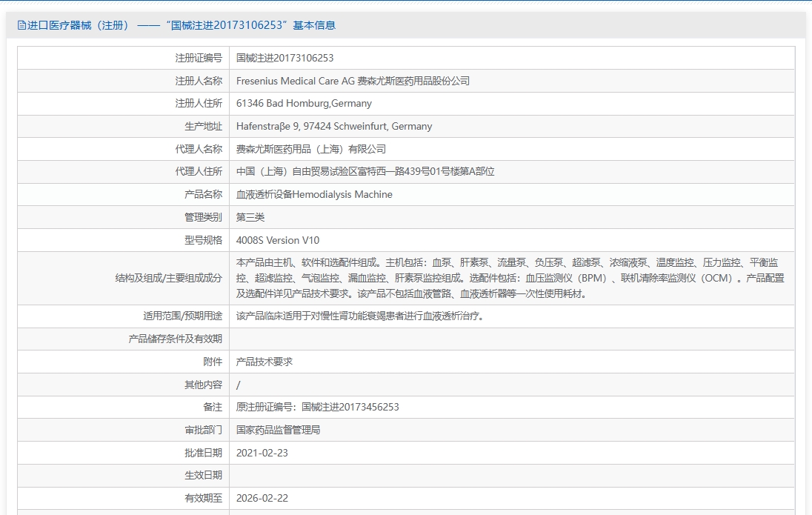Click the title 进口医疗器械（注册）基本信息
This screenshot has height=515, width=812.
[x=182, y=25]
